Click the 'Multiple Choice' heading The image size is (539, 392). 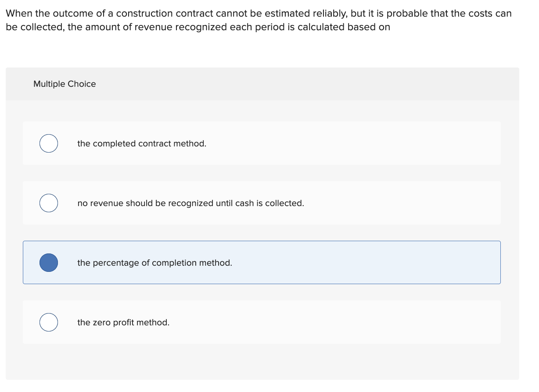pos(65,84)
